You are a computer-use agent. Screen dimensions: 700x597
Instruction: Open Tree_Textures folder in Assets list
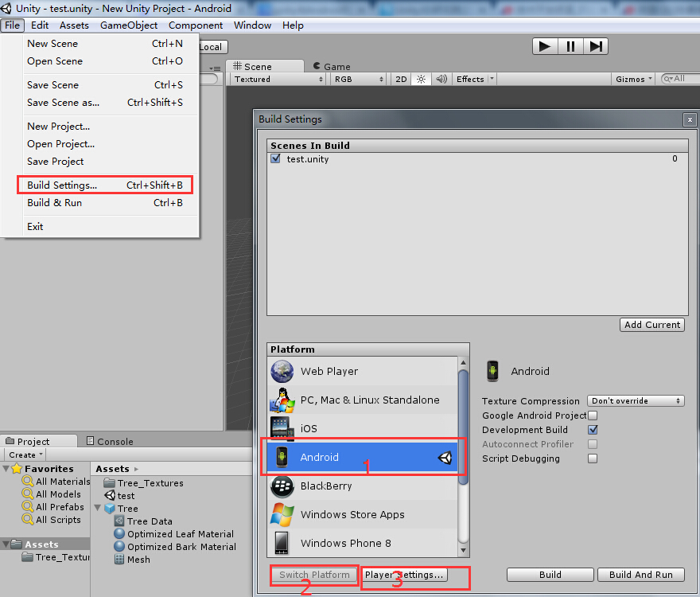coord(143,483)
